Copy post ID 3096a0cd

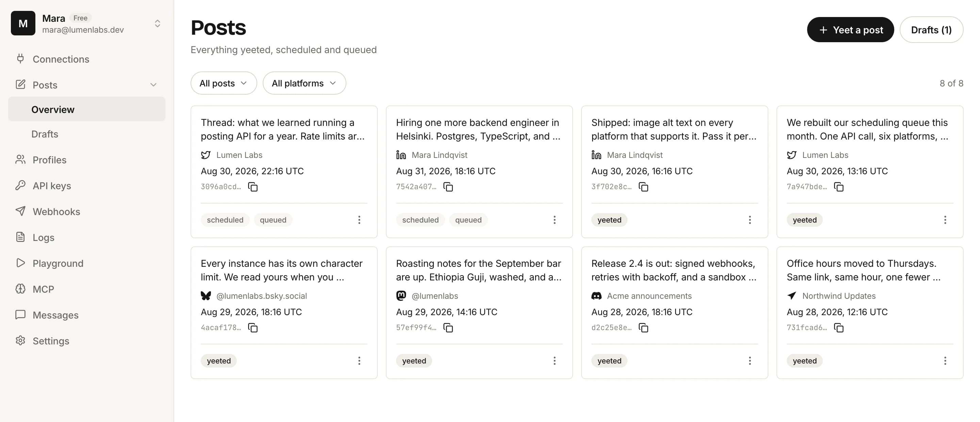tap(252, 187)
